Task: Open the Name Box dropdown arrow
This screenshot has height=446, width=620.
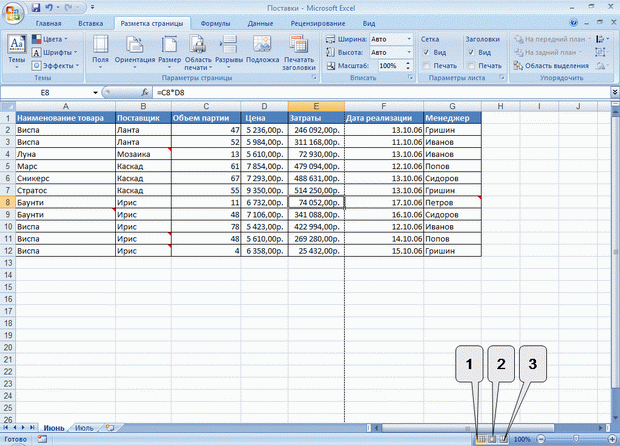Action: (95, 93)
